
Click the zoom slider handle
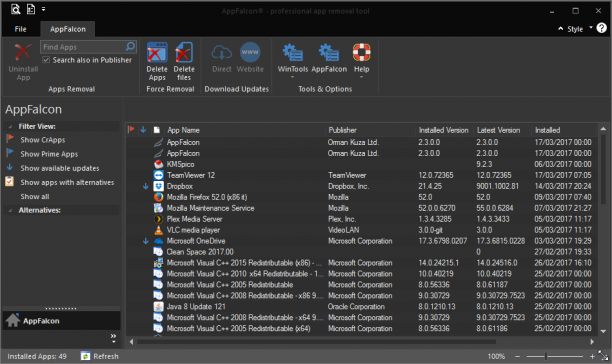tap(546, 356)
